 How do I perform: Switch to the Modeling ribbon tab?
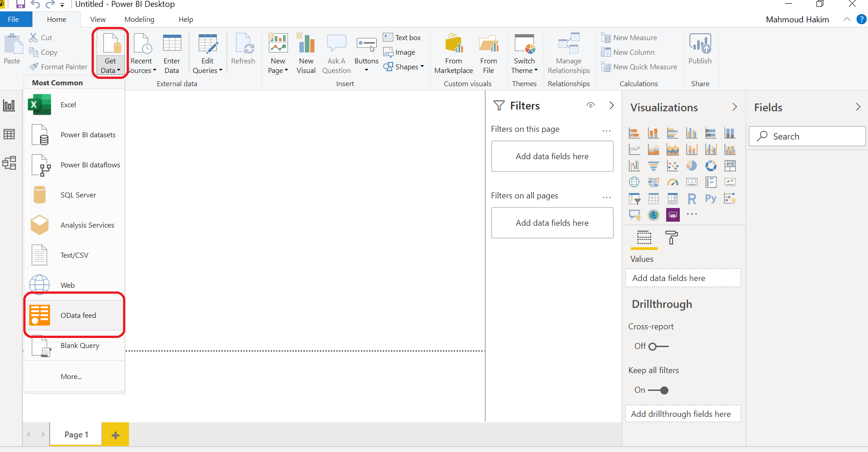[139, 19]
